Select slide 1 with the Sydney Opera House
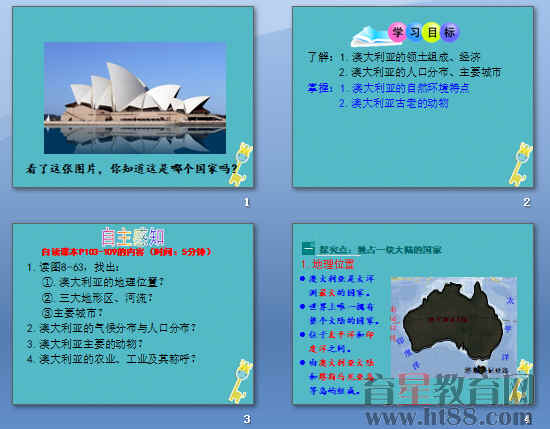 [x=133, y=97]
